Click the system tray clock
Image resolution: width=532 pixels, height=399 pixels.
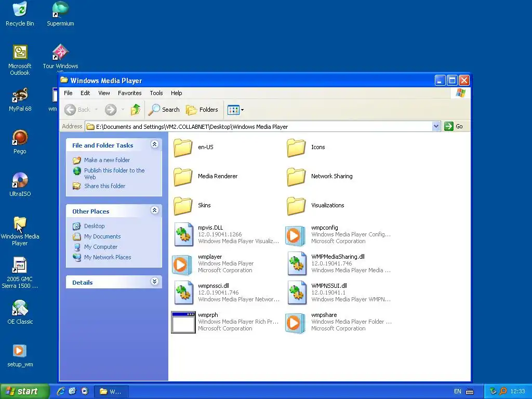point(518,392)
